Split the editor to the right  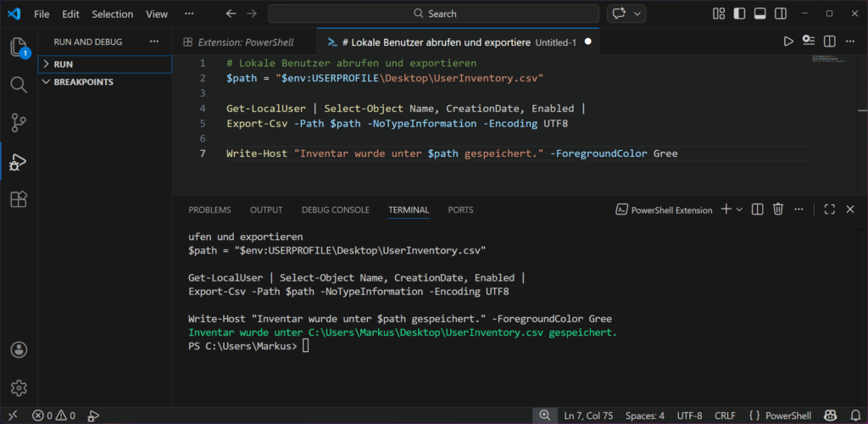tap(829, 42)
